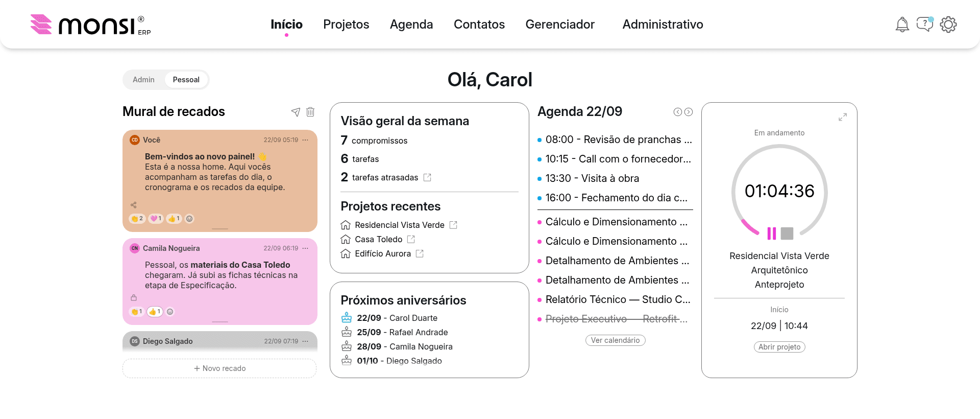980x419 pixels.
Task: Open the settings gear
Action: coord(948,25)
